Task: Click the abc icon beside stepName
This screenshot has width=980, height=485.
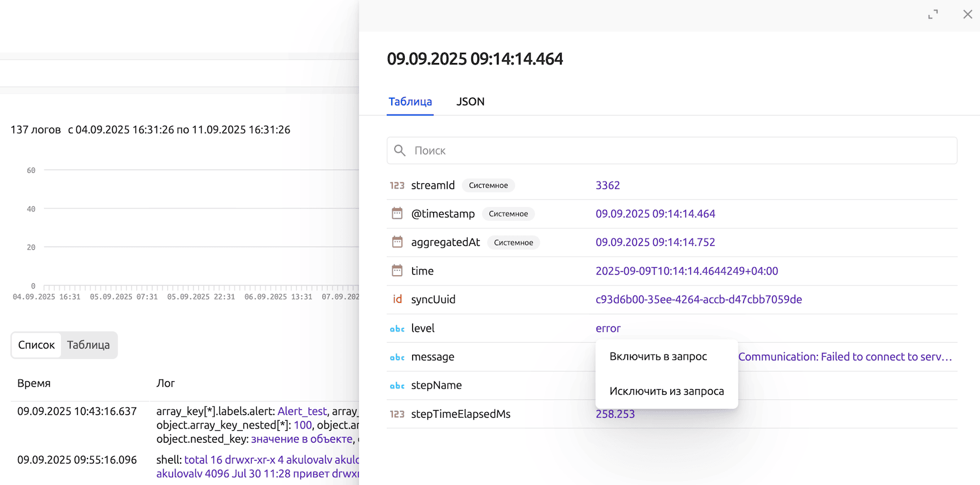Action: point(397,386)
